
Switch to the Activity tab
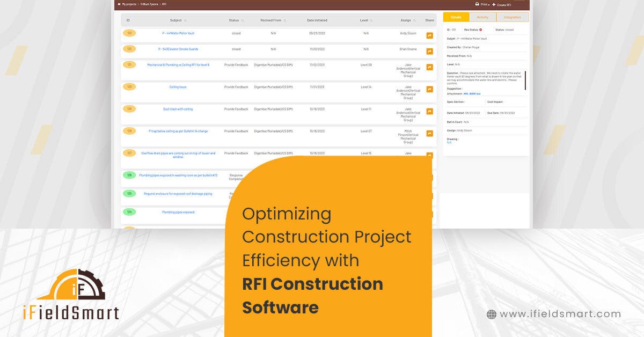(482, 17)
